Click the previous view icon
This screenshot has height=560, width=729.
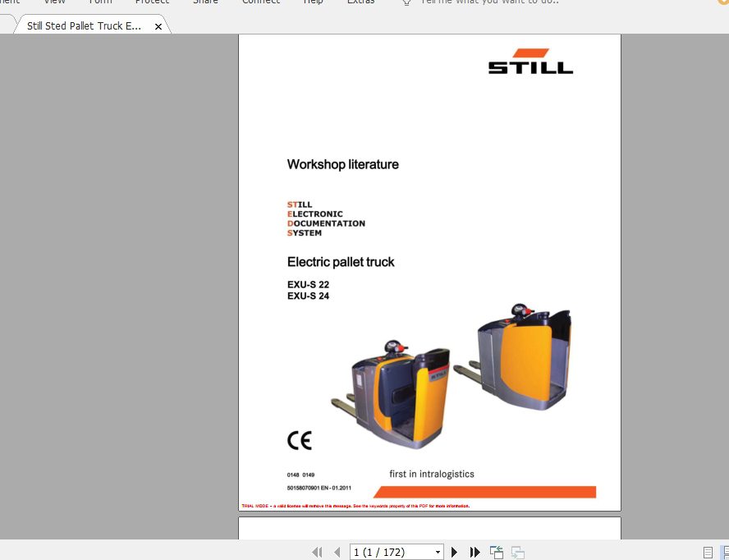tap(497, 552)
